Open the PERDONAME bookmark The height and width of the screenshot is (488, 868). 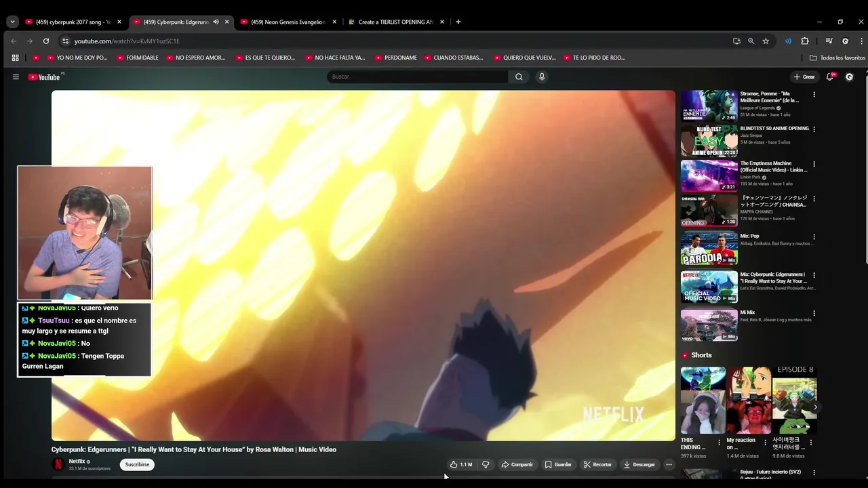coord(396,58)
